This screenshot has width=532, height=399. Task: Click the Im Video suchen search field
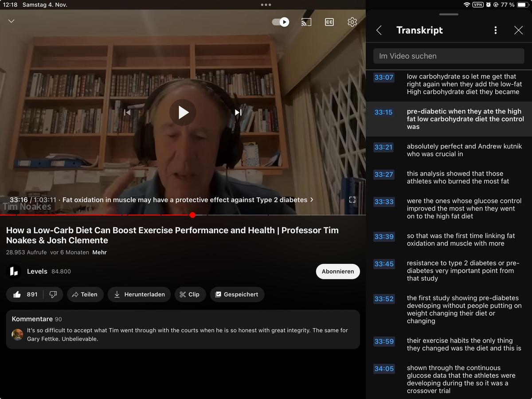pos(449,56)
